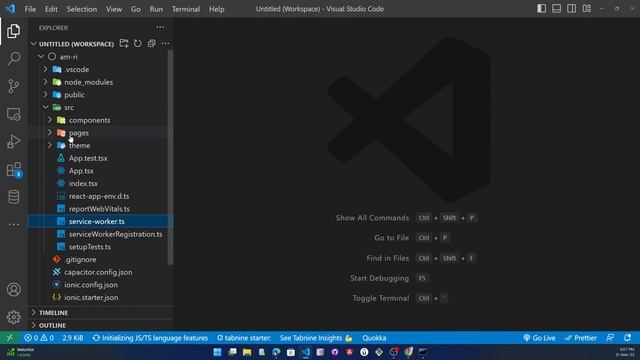Expand the pages folder

point(50,133)
